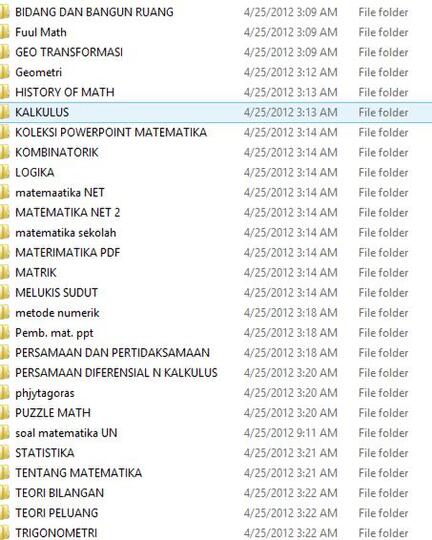The width and height of the screenshot is (432, 540).
Task: Select the TEORI BILANGAN folder name
Action: tap(60, 493)
